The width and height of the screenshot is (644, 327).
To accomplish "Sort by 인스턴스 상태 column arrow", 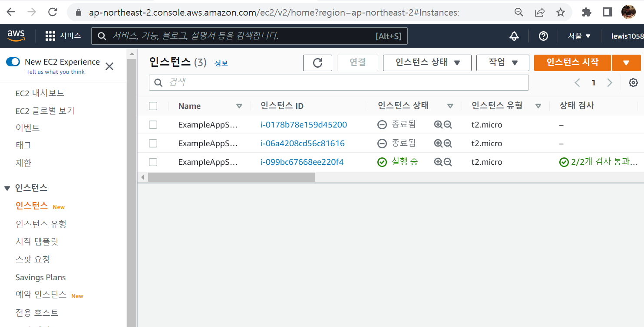I will tap(450, 106).
